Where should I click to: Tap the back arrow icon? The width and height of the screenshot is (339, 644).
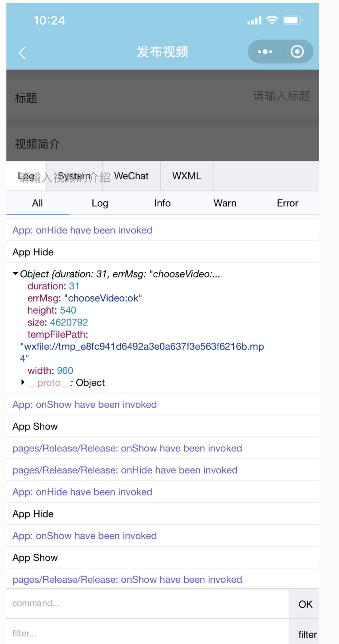click(x=22, y=53)
